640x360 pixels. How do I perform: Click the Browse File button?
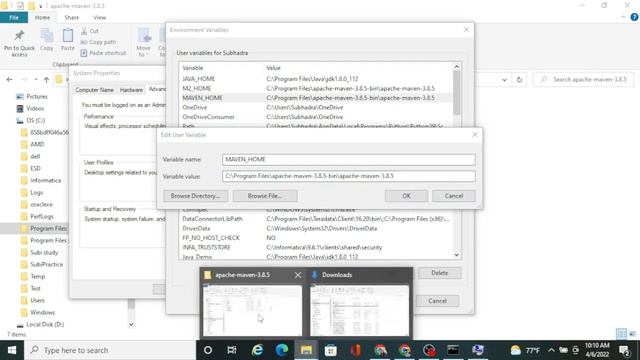click(265, 196)
